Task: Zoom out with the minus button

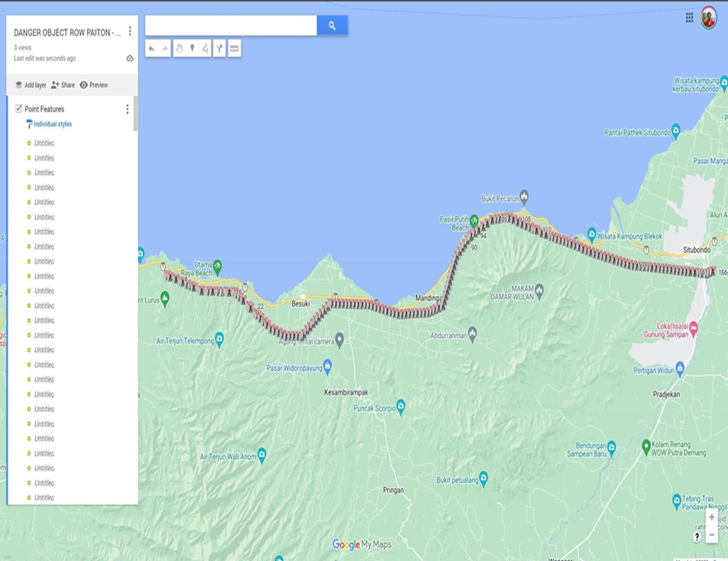Action: tap(712, 535)
